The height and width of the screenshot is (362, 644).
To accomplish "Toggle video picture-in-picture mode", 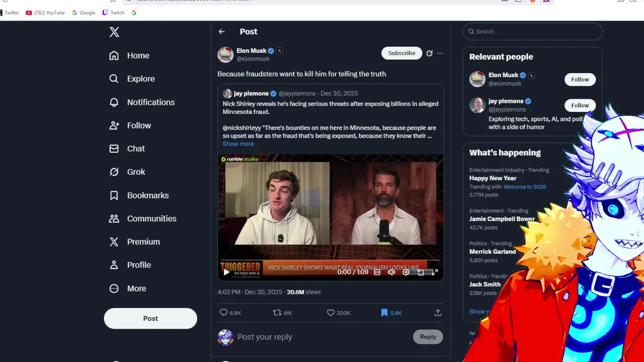I will point(421,272).
